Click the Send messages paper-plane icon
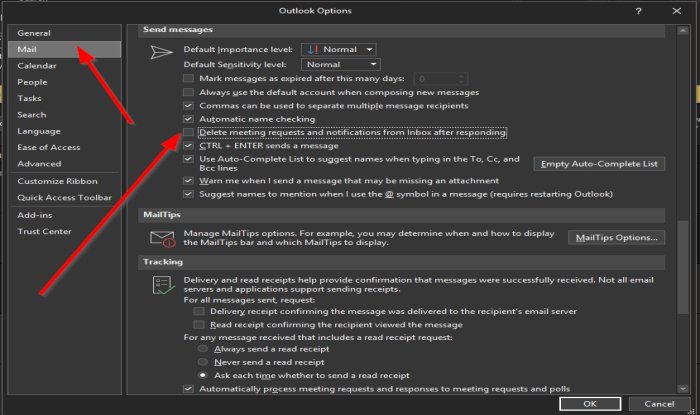 pos(161,52)
